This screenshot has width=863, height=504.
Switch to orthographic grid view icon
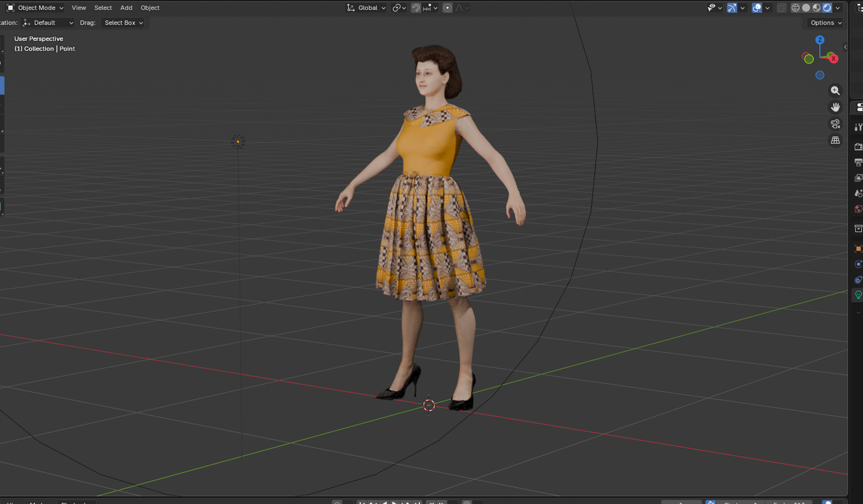tap(835, 140)
